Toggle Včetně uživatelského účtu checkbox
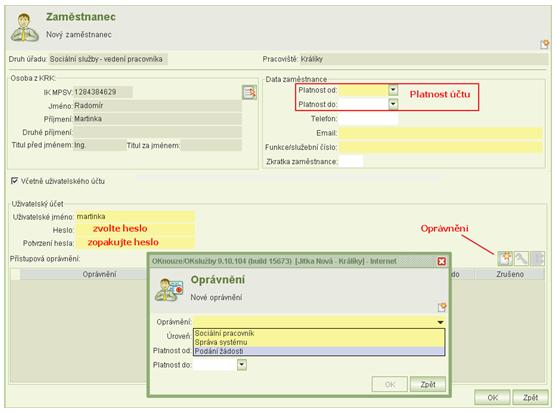The image size is (556, 413). coord(14,181)
